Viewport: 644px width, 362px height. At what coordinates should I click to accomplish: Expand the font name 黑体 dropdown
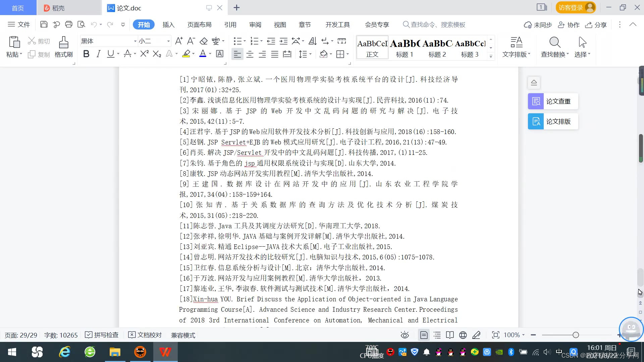135,41
